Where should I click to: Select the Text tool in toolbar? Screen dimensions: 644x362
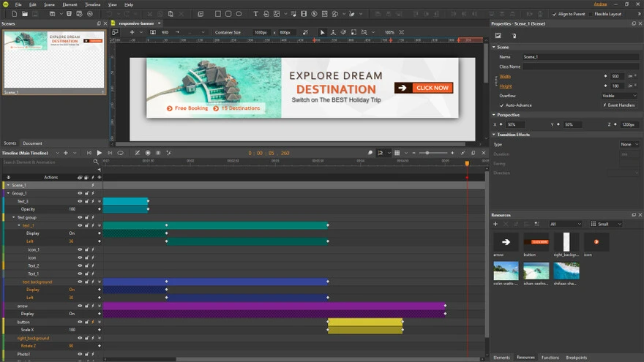[255, 14]
